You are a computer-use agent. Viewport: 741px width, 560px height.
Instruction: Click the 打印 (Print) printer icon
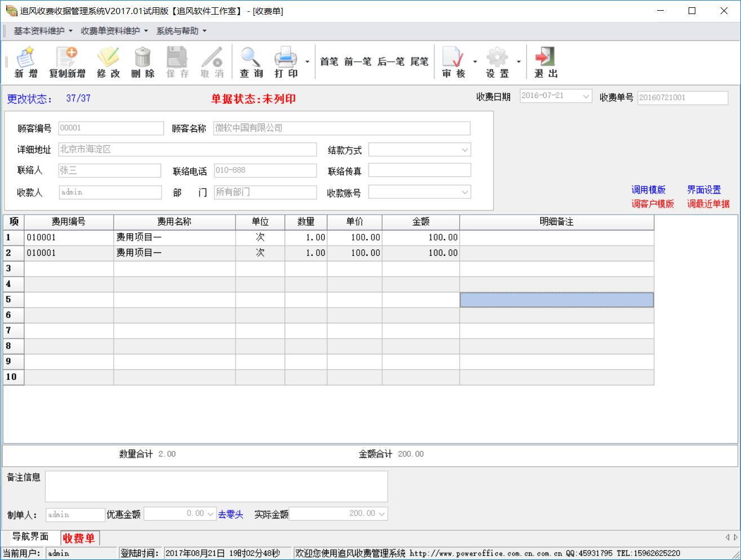coord(286,62)
